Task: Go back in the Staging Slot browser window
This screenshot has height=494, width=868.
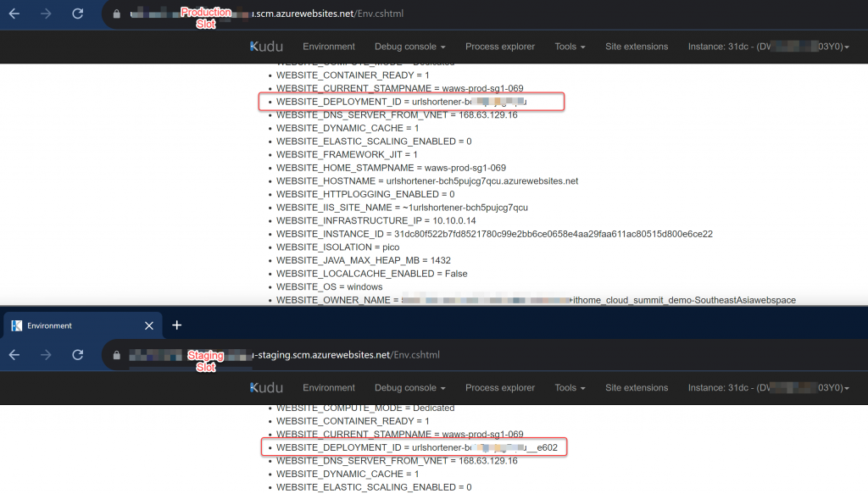Action: (14, 355)
